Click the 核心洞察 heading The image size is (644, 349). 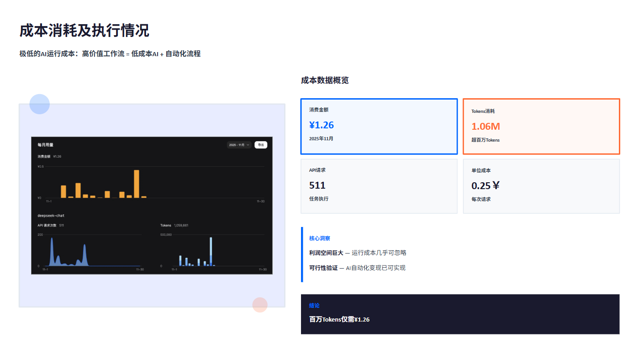[320, 238]
